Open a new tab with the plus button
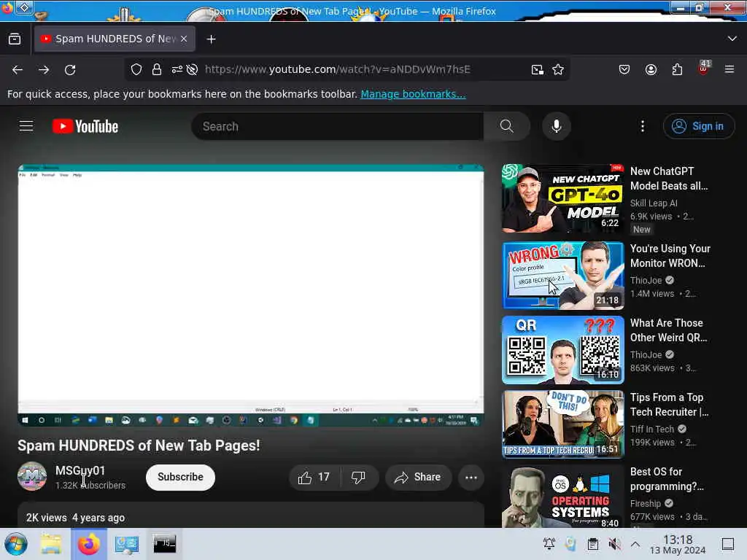 pos(211,39)
